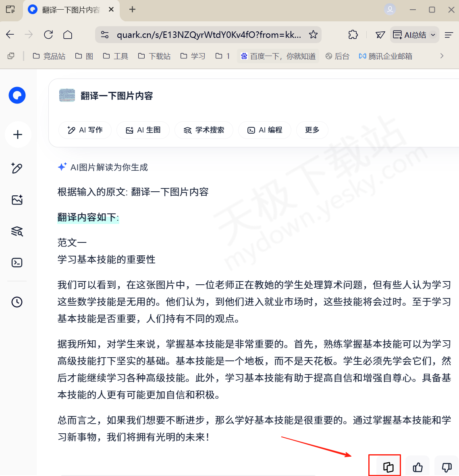Start a new chat with plus icon
The height and width of the screenshot is (476, 459).
pos(18,135)
